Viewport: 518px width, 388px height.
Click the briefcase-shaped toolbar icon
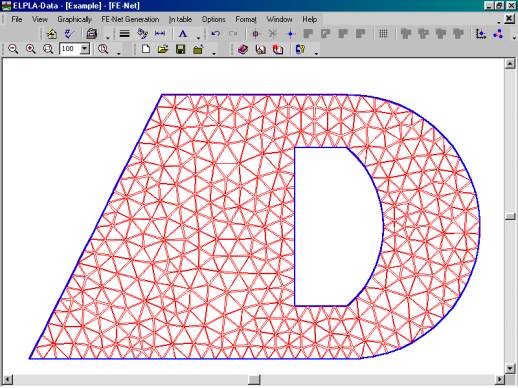click(92, 34)
